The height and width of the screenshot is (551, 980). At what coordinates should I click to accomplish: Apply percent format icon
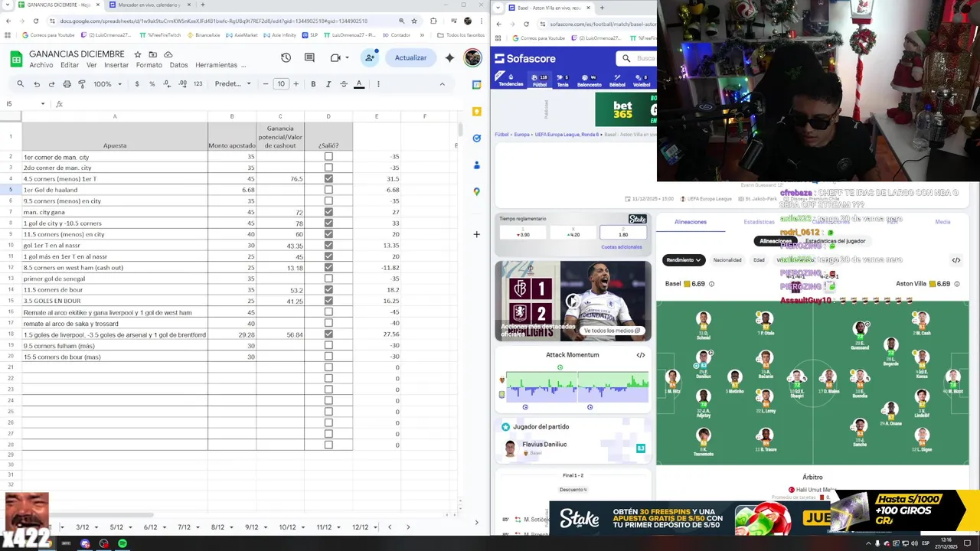pyautogui.click(x=152, y=84)
